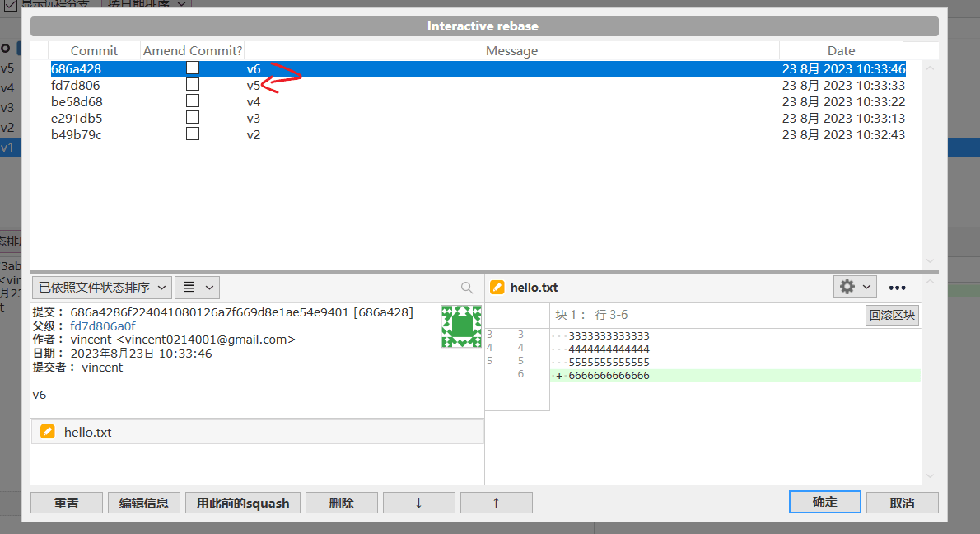Toggle Amend Commit checkbox for v4 commit
The width and height of the screenshot is (980, 534).
tap(193, 101)
